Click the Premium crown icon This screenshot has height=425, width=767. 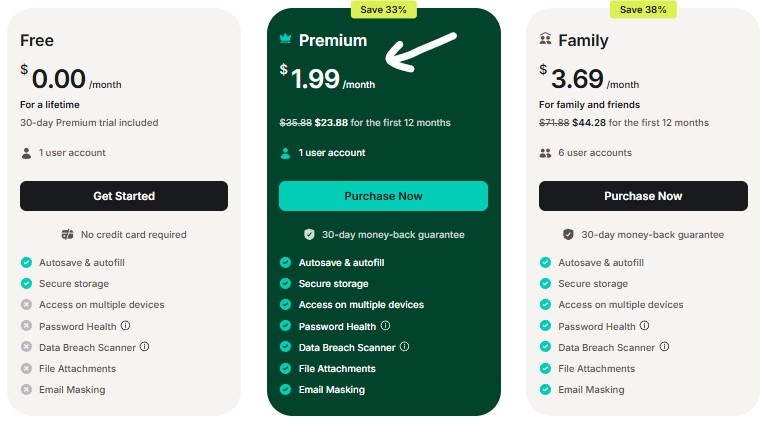point(285,40)
